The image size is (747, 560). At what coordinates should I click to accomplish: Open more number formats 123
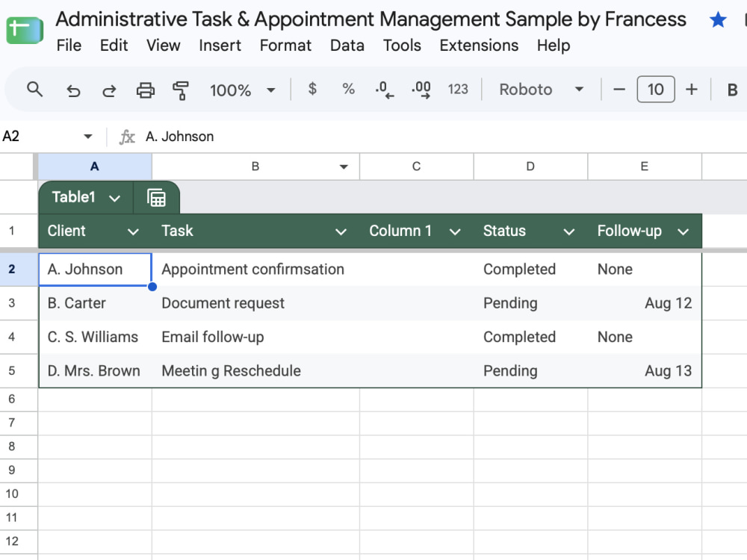pos(458,90)
